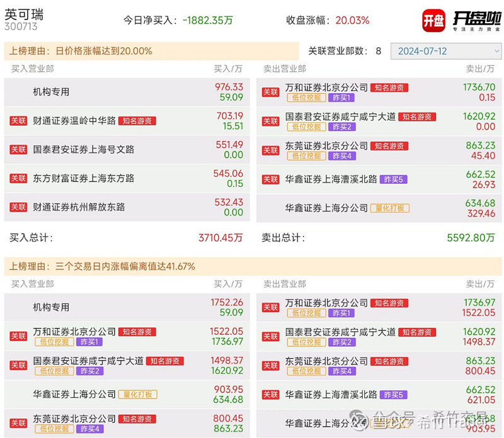Click 华鑫证券上海漕溪北路 in row showing 26.93
This screenshot has height=438, width=504.
331,179
